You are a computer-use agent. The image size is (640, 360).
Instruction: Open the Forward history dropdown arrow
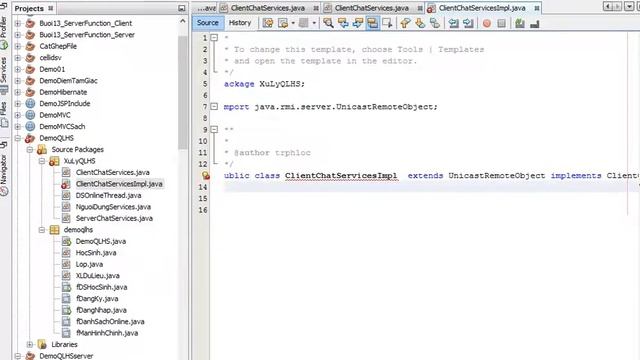(x=314, y=23)
